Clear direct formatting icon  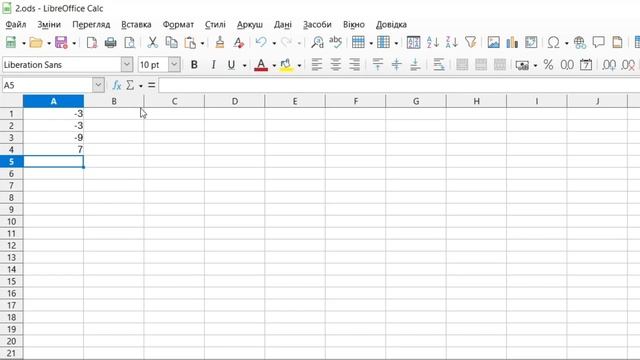click(238, 42)
